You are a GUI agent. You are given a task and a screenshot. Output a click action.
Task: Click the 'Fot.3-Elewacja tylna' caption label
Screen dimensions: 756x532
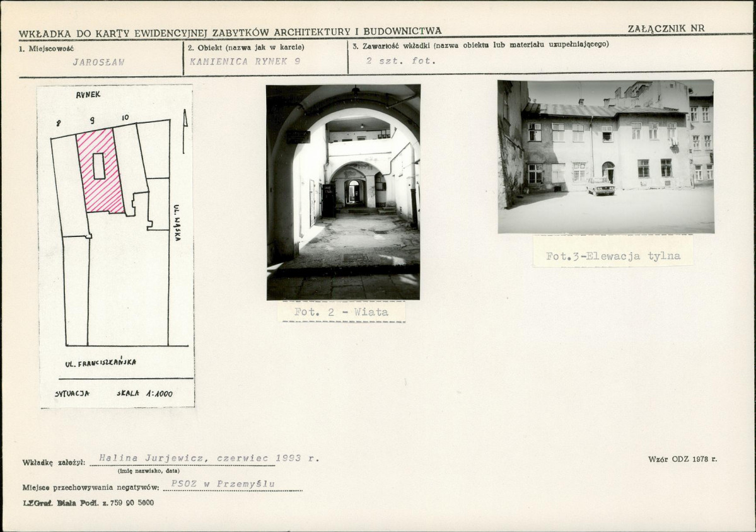pyautogui.click(x=613, y=256)
